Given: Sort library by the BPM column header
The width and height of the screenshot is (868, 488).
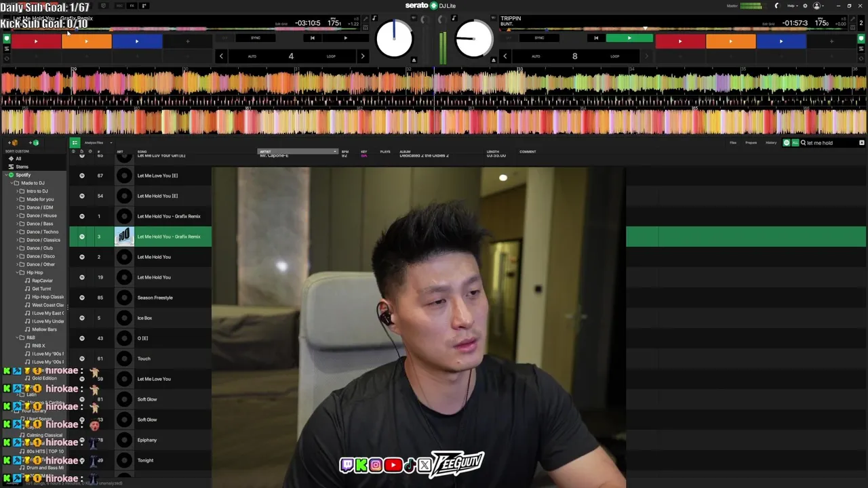Looking at the screenshot, I should click(x=345, y=152).
